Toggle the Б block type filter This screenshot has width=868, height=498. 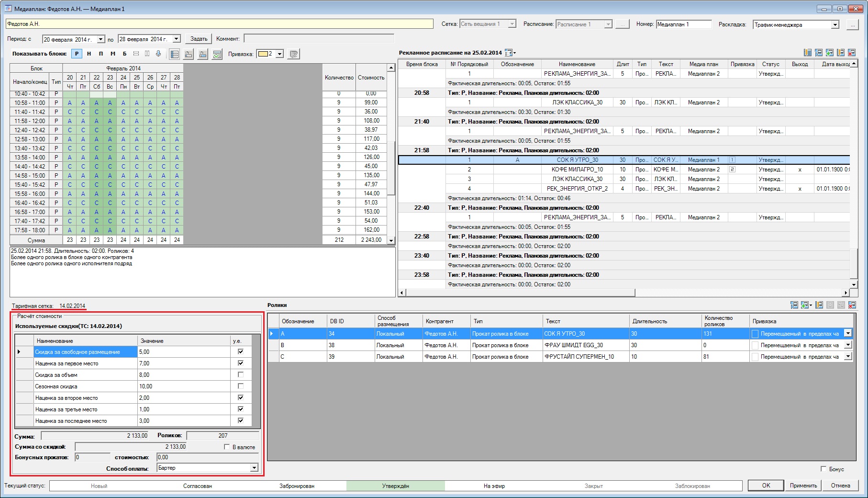124,54
